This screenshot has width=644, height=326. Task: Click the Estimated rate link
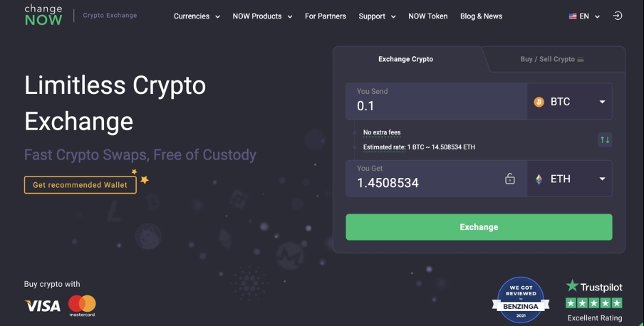click(385, 147)
